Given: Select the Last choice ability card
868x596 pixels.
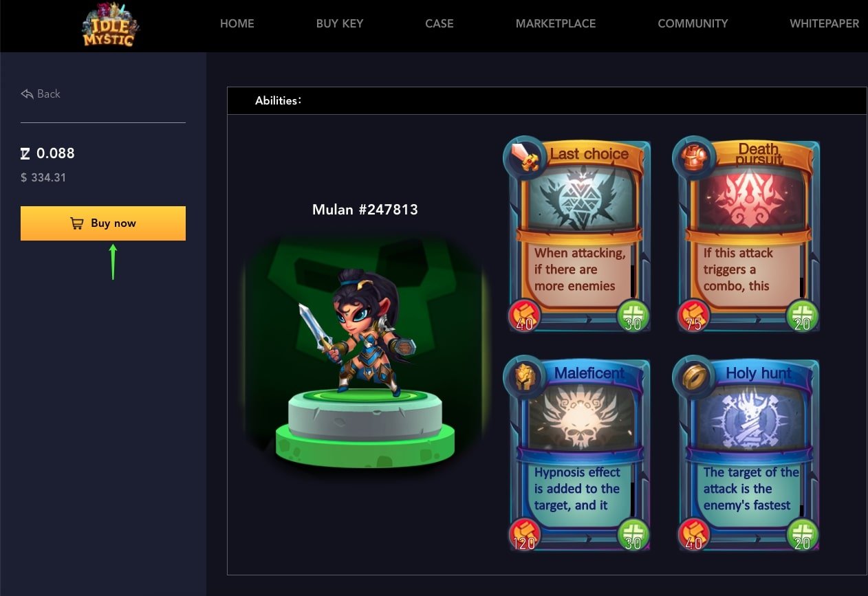Looking at the screenshot, I should point(578,236).
